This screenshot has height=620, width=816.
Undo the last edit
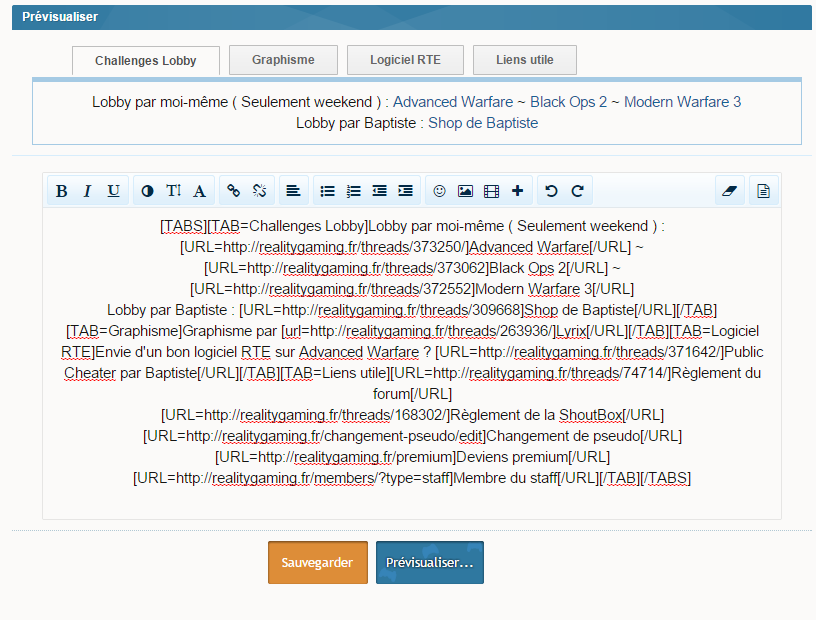coord(552,191)
